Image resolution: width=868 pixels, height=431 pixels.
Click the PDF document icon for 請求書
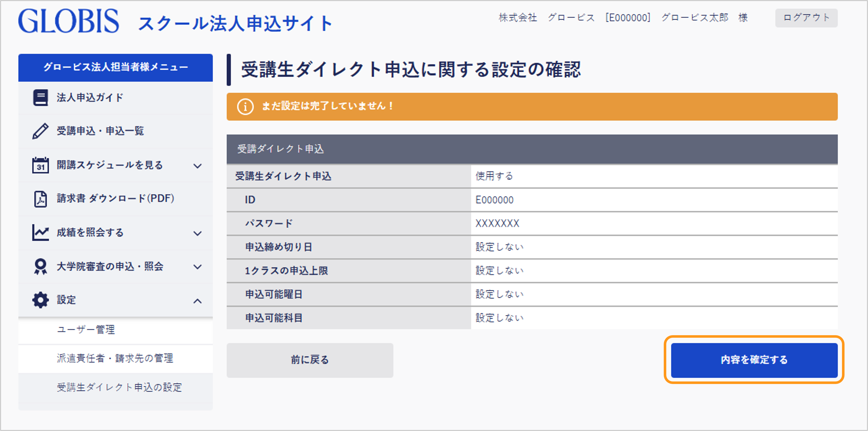coord(40,199)
